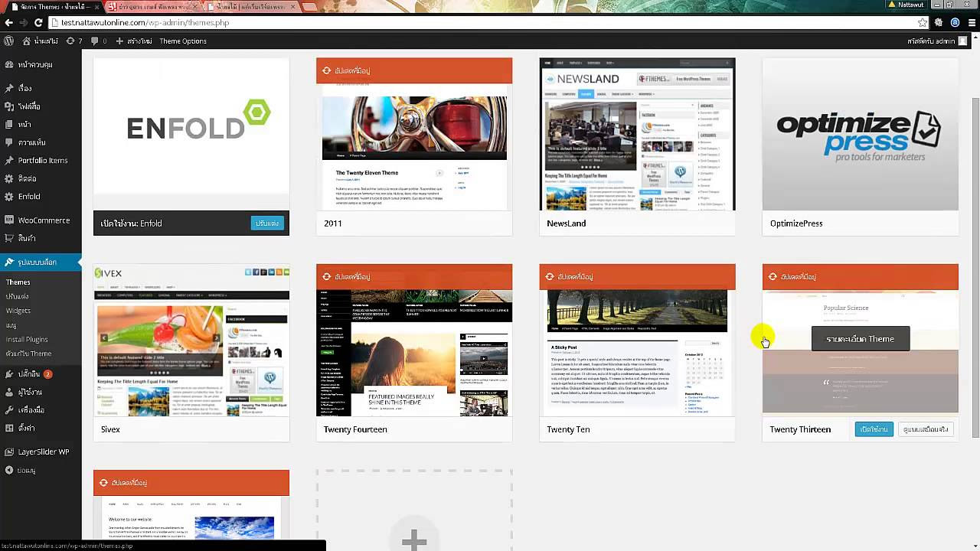Open the เมนู submenu item
This screenshot has height=551, width=980.
[x=11, y=325]
